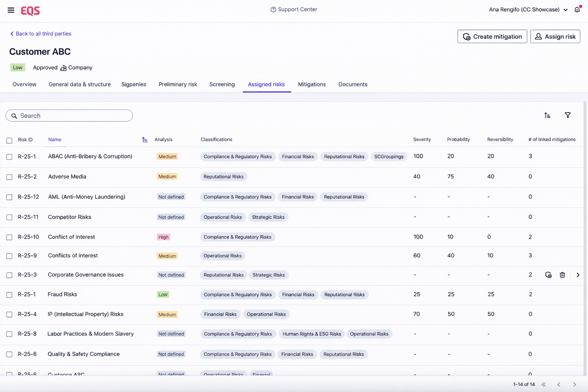The height and width of the screenshot is (392, 588).
Task: Click the table sort order icon
Action: pyautogui.click(x=547, y=115)
